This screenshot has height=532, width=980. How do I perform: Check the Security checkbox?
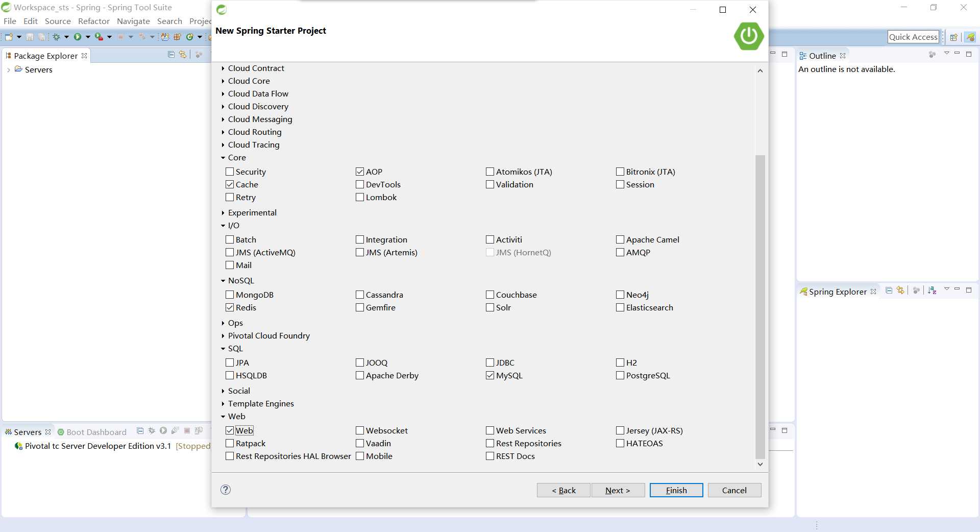[230, 172]
